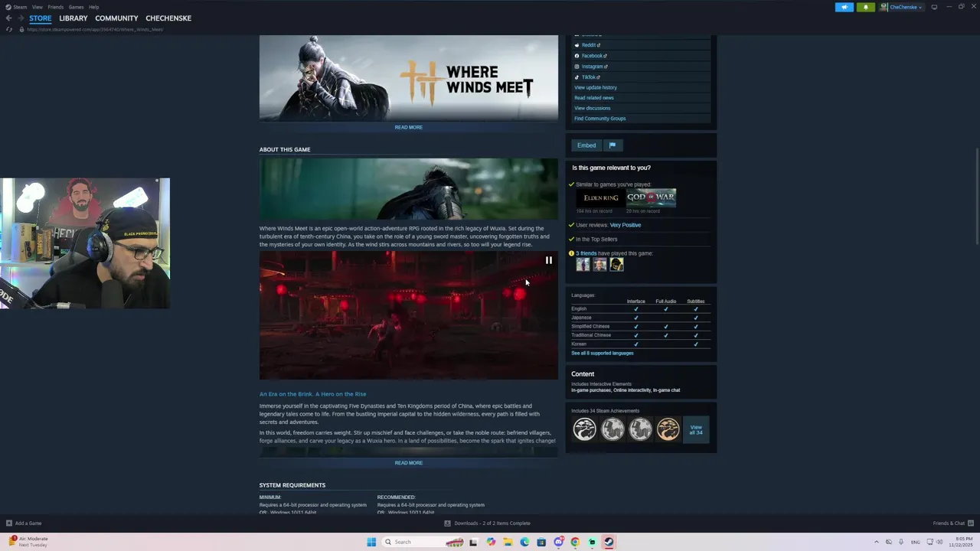This screenshot has width=980, height=551.
Task: Open the Facebook link
Action: pyautogui.click(x=592, y=56)
